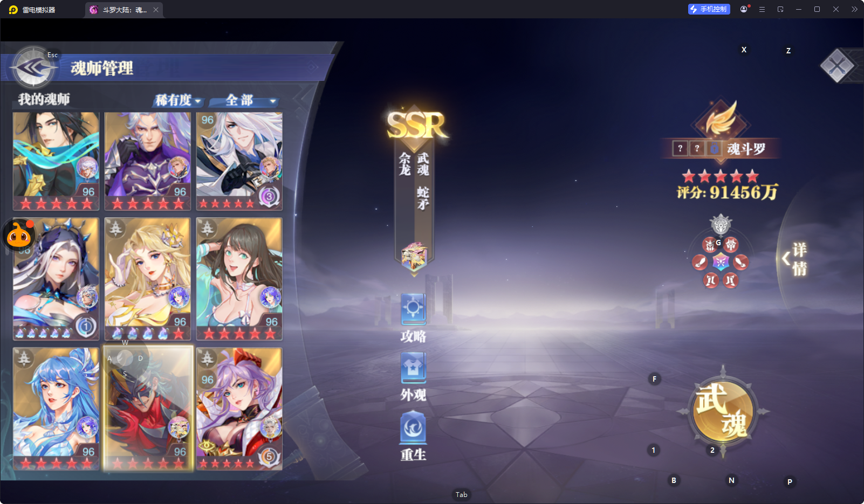Click the window pop-out icon beside the hamburger menu
Viewport: 864px width, 504px height.
tap(780, 9)
